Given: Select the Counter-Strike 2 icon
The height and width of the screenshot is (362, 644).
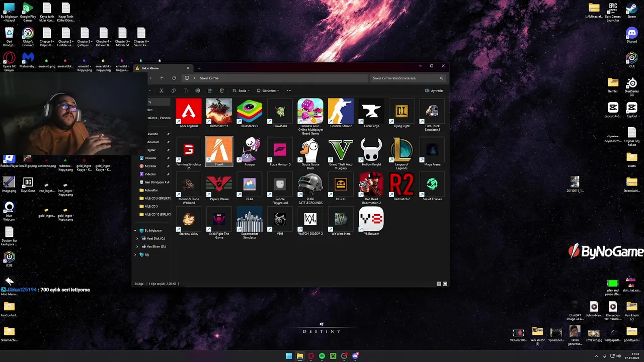Looking at the screenshot, I should pos(341,114).
